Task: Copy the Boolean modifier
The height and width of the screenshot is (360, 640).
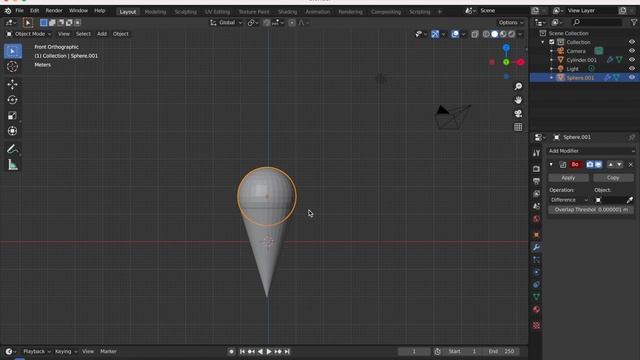Action: [x=613, y=178]
